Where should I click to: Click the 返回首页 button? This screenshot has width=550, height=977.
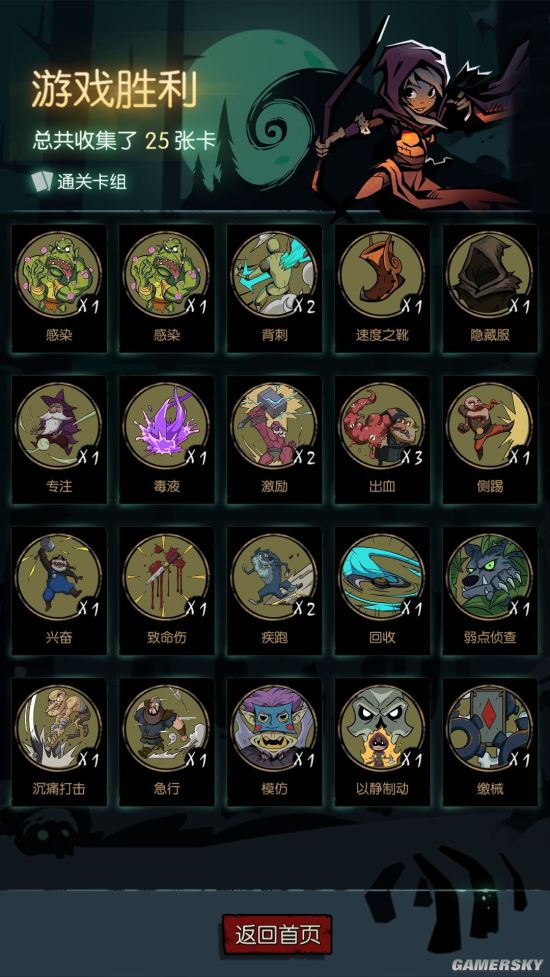(x=277, y=934)
